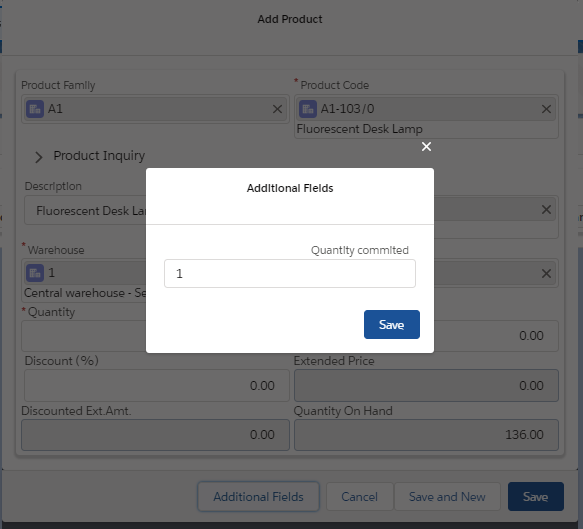The width and height of the screenshot is (583, 529).
Task: Click the Fluorescent Desk Lamp description text
Action: click(x=91, y=211)
